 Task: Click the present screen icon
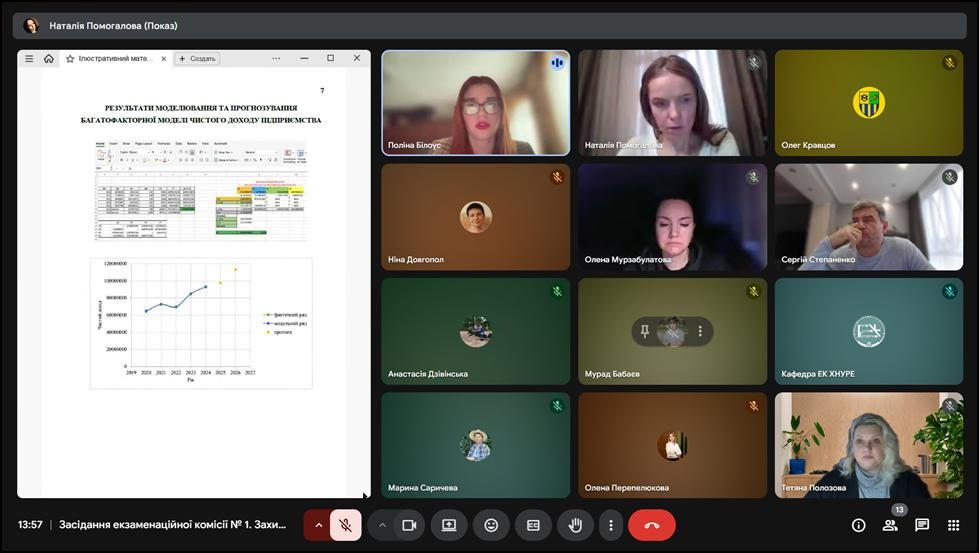click(x=449, y=525)
